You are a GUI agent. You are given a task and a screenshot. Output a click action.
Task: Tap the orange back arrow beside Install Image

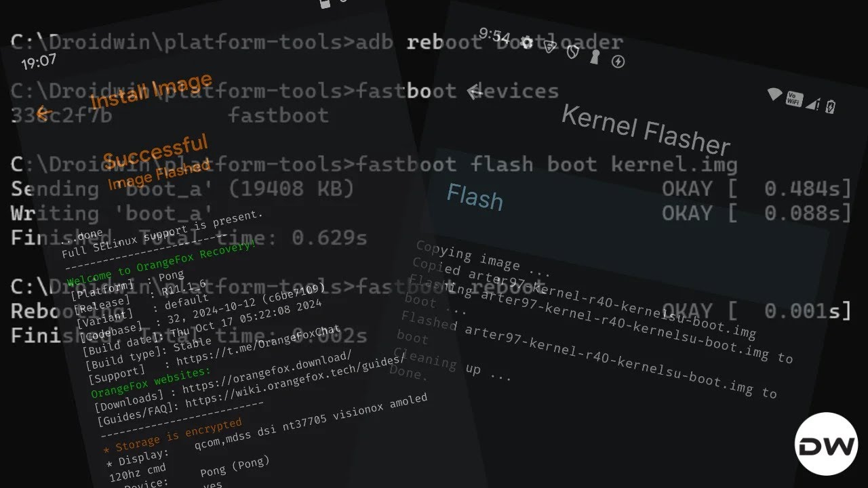(x=43, y=113)
